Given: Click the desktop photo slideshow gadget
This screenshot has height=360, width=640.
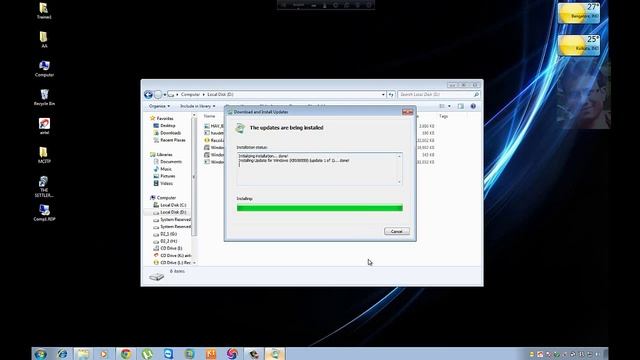Looking at the screenshot, I should [583, 95].
